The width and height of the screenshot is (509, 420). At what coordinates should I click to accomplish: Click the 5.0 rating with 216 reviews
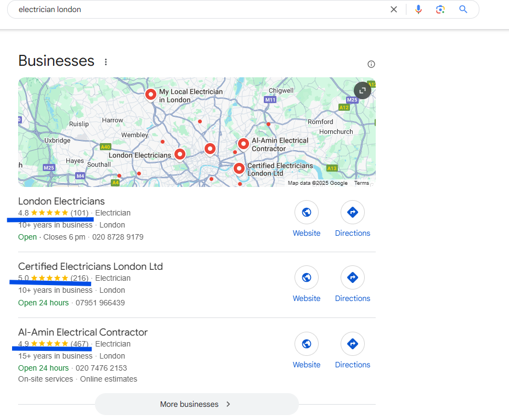[53, 278]
